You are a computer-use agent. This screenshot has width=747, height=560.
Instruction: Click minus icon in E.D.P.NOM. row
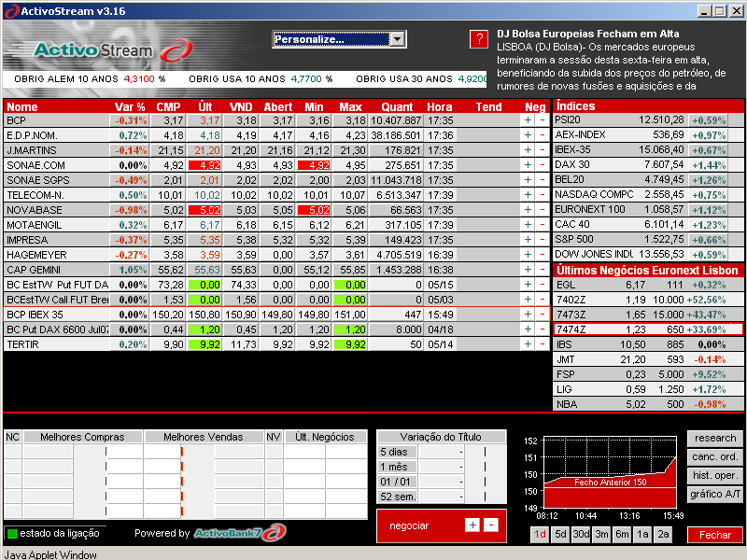[543, 135]
